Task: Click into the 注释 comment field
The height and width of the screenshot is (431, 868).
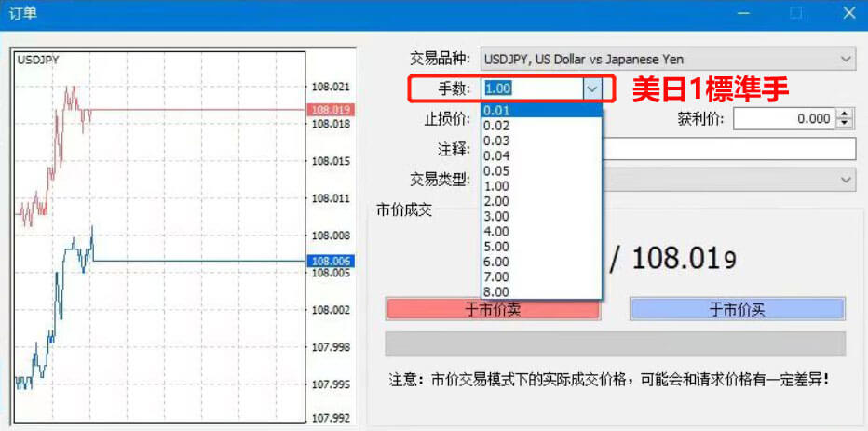Action: (x=728, y=149)
